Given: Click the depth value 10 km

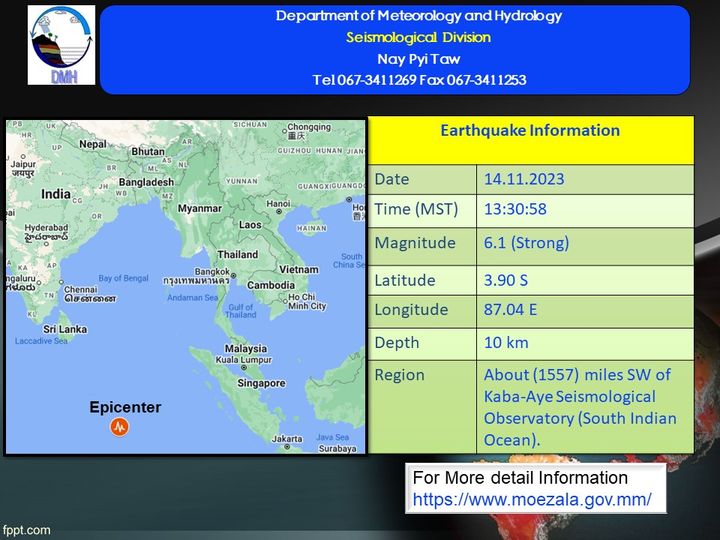Looking at the screenshot, I should 505,343.
